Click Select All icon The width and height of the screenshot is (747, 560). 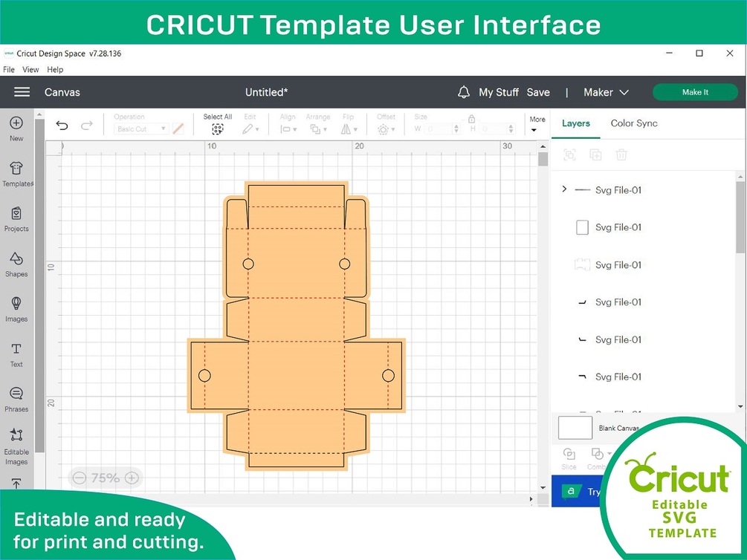point(218,129)
